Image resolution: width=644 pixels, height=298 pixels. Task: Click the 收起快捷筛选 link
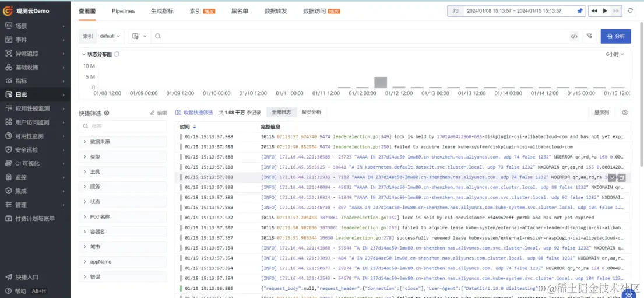194,112
